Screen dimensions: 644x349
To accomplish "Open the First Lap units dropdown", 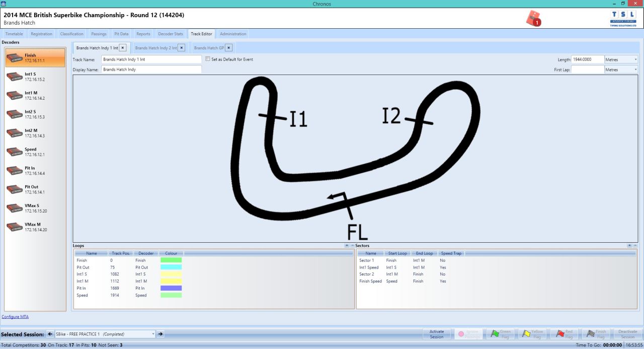I will (636, 69).
